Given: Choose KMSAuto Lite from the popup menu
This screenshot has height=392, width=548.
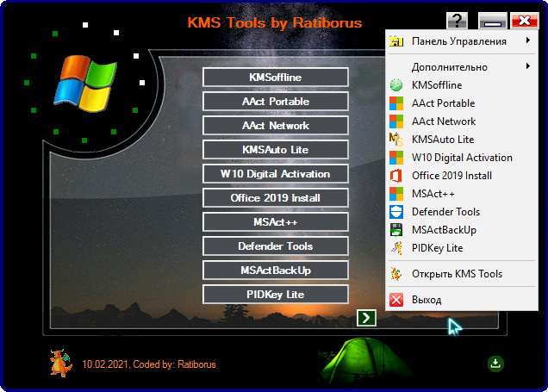Looking at the screenshot, I should pos(443,140).
